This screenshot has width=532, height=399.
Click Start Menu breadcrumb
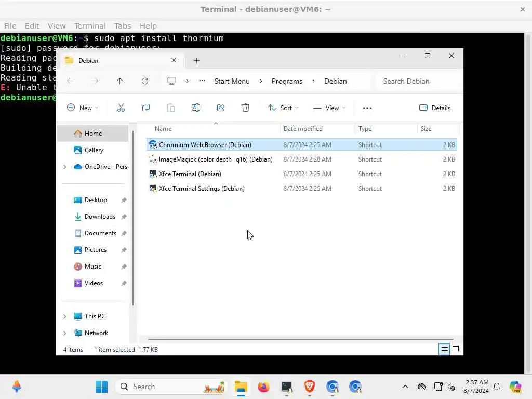[232, 81]
